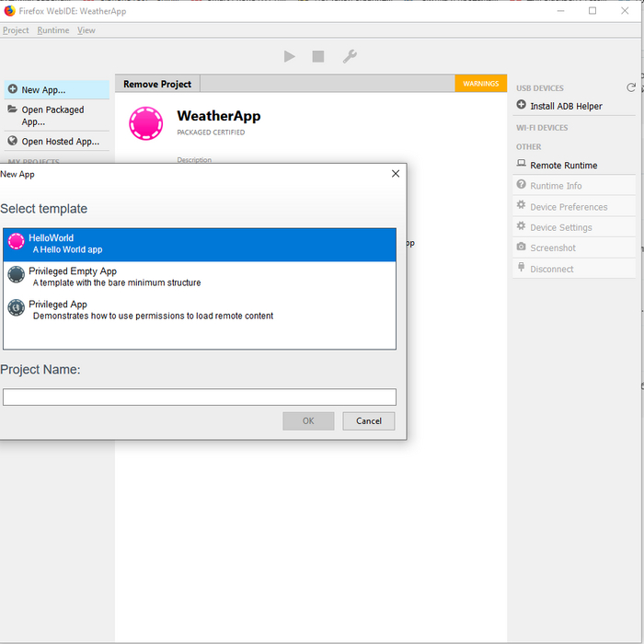Click Open Hosted App... in the sidebar
644x644 pixels.
pos(57,142)
